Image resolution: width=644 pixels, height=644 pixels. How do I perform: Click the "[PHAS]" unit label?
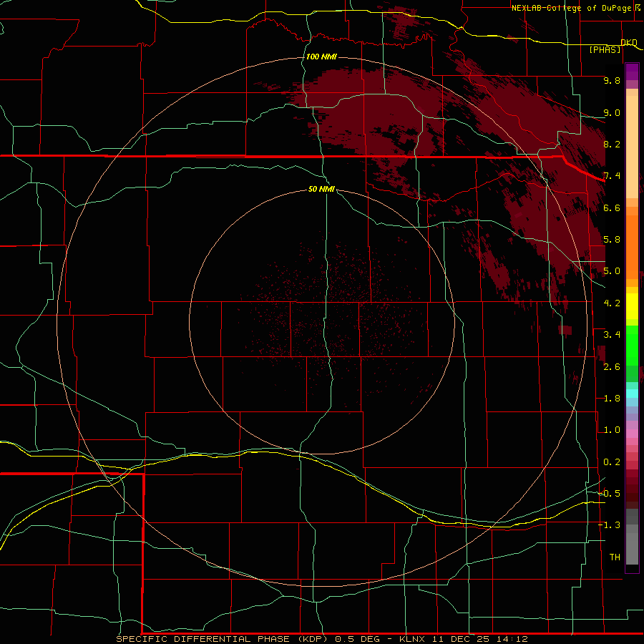click(605, 49)
